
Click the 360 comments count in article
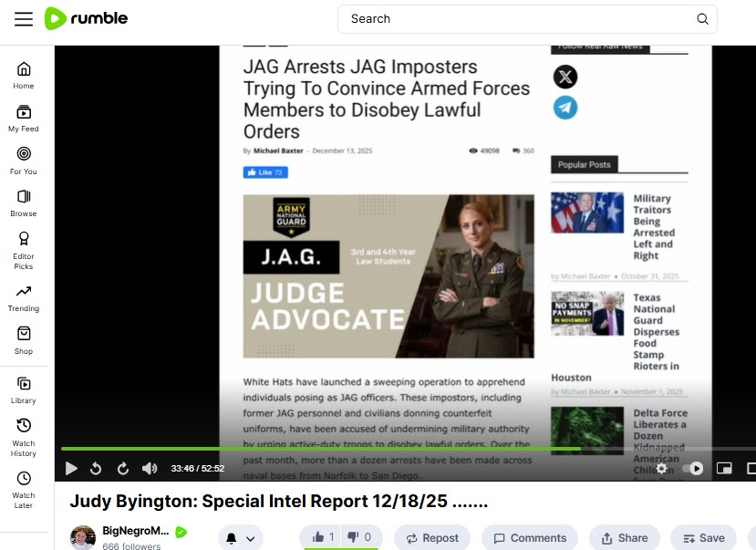pos(523,150)
